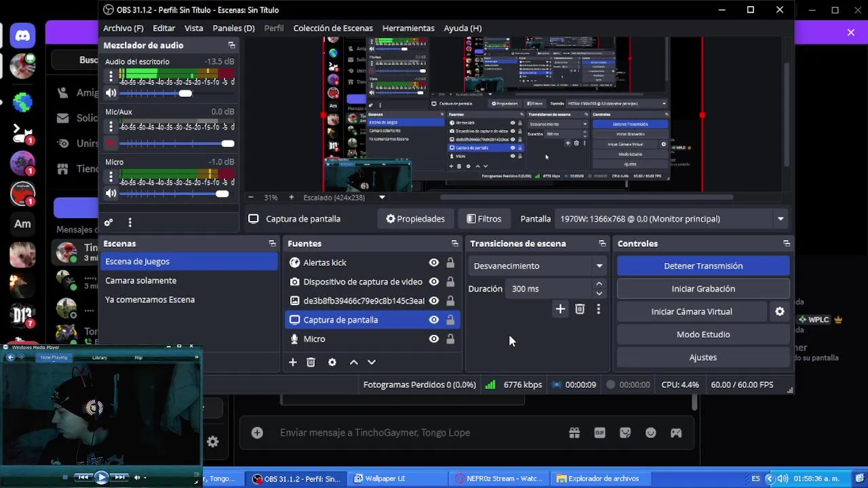868x488 pixels.
Task: Undock the Controles panel
Action: (787, 243)
